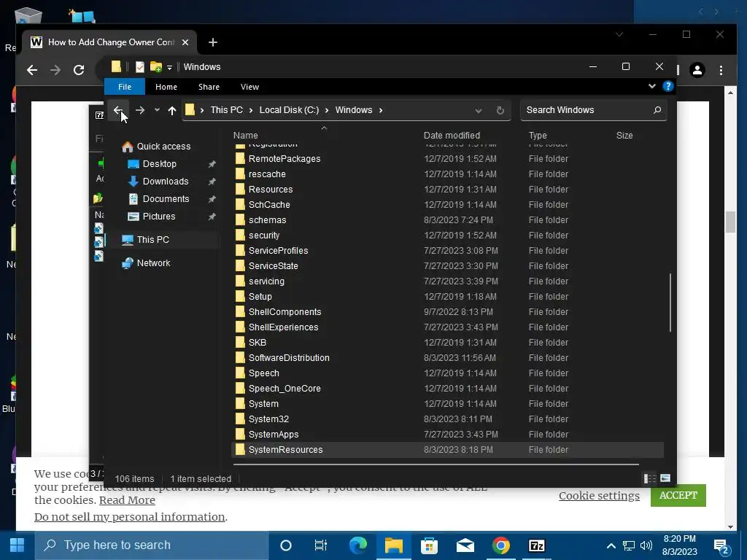Image resolution: width=747 pixels, height=560 pixels.
Task: Select the servicing folder
Action: 266,281
